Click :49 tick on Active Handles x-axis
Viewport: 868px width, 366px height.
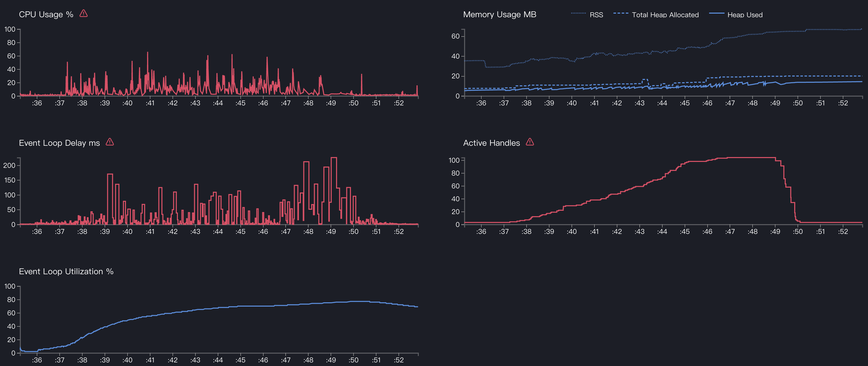coord(775,232)
